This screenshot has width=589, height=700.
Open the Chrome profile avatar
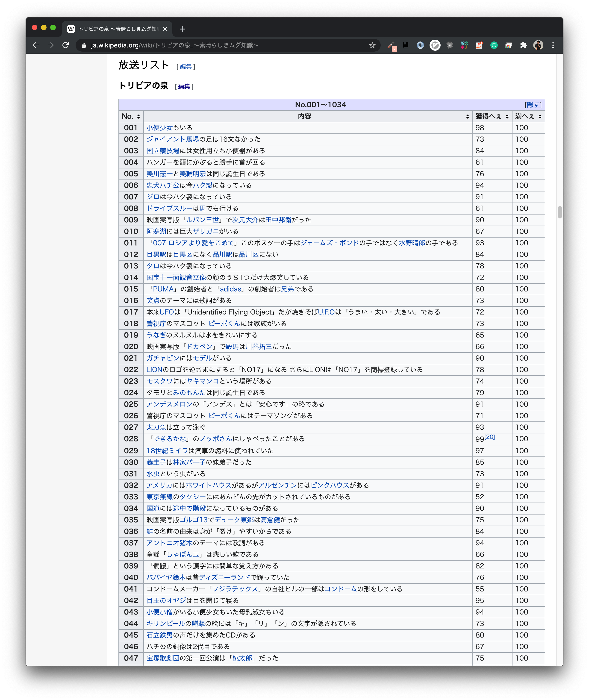point(538,45)
